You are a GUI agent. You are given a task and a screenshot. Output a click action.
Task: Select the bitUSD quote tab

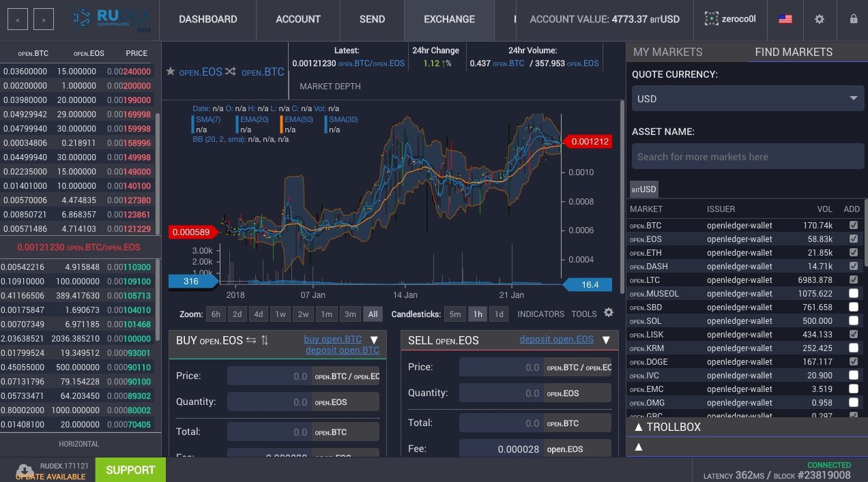click(x=643, y=190)
